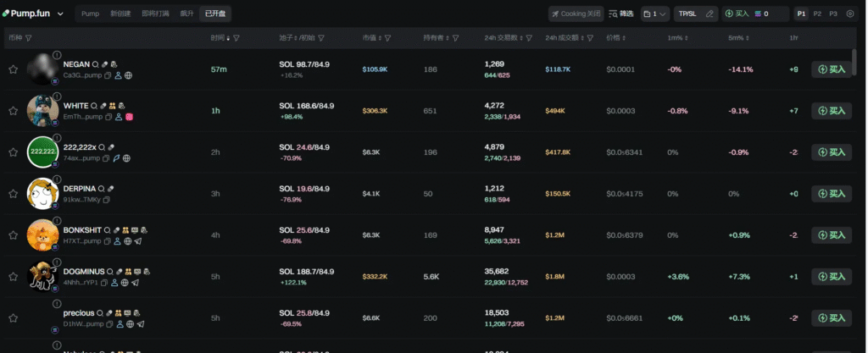Expand the Pump.fun platform dropdown
The width and height of the screenshot is (868, 353).
60,14
